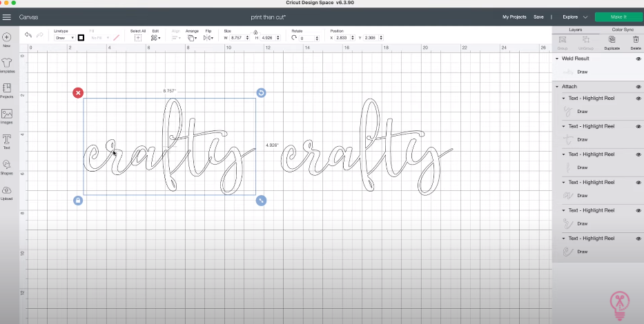Open the hamburger main menu
This screenshot has height=324, width=644.
[7, 17]
